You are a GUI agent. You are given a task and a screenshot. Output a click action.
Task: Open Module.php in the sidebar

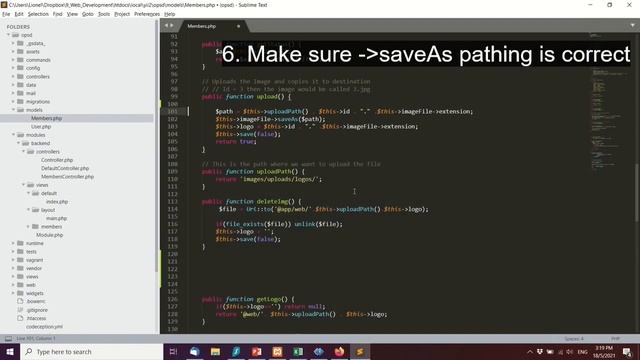click(49, 235)
